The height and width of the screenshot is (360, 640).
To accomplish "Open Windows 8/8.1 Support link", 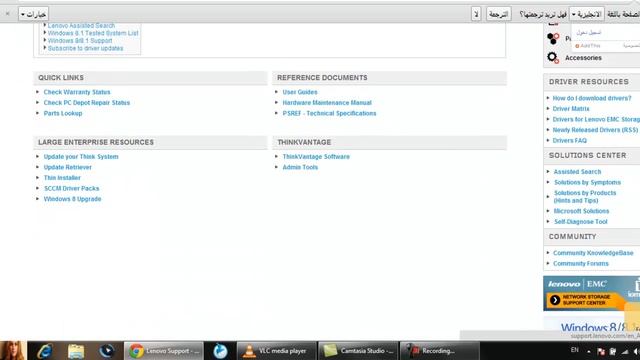I will coord(80,41).
